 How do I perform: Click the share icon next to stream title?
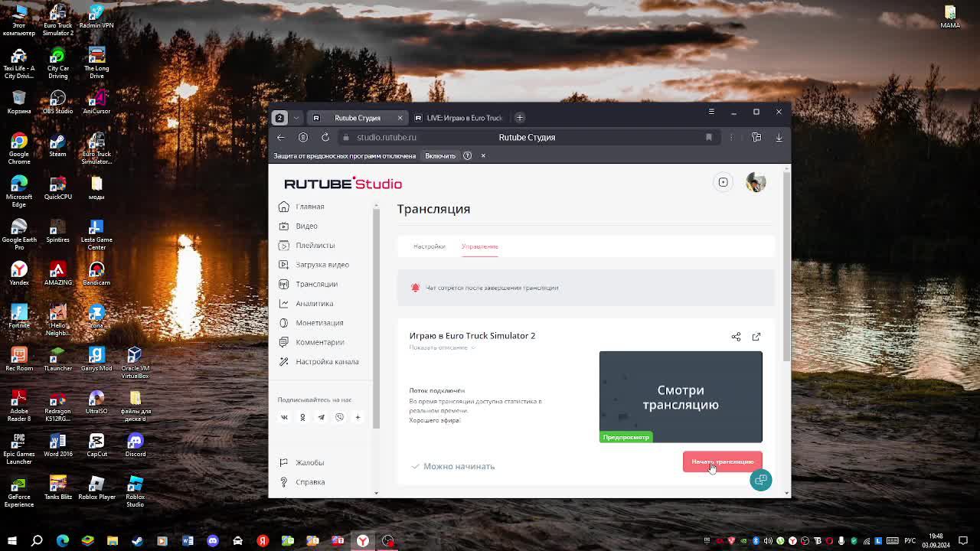click(x=736, y=337)
